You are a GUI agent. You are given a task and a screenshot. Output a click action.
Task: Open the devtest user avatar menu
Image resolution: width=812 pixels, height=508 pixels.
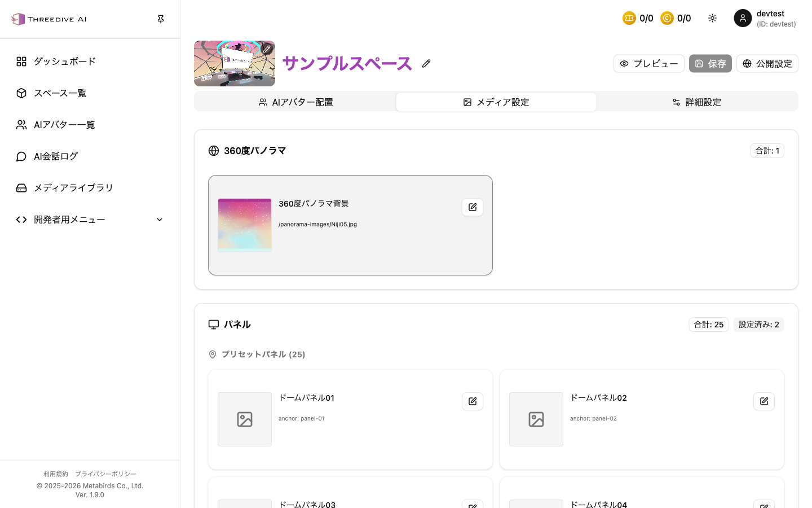(x=743, y=18)
